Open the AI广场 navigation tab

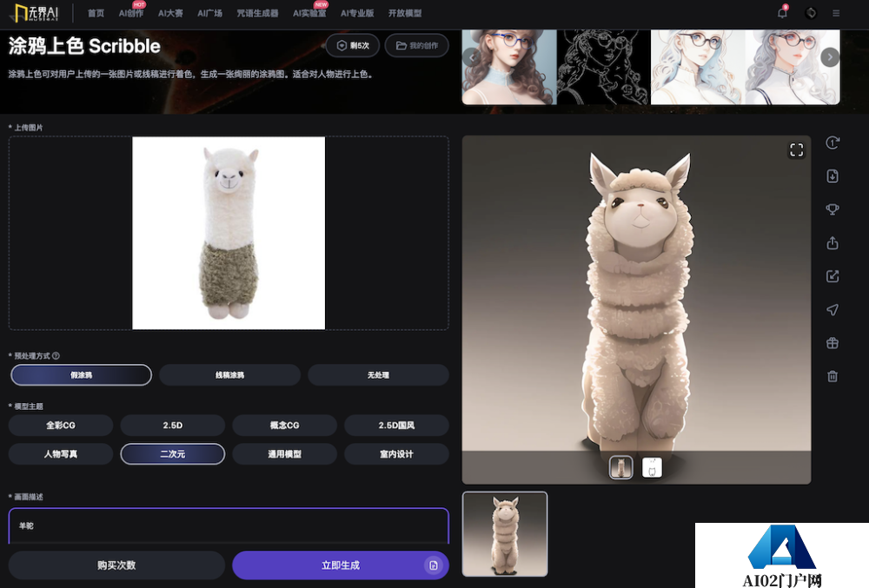(x=209, y=13)
